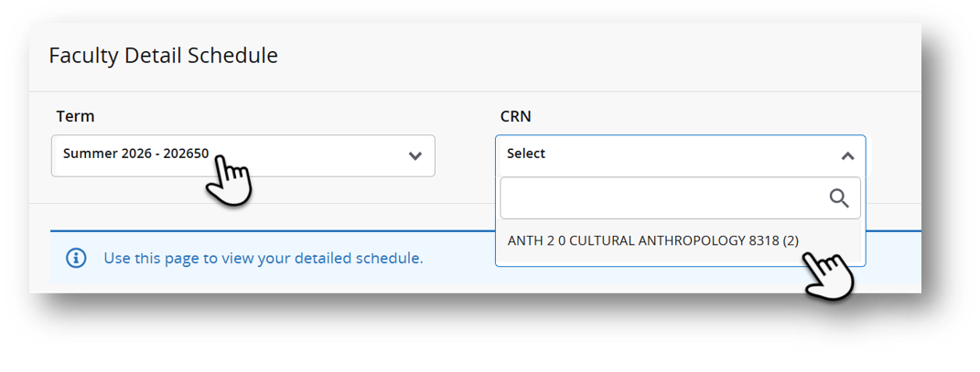Select ANTH 2 0 CULTURAL ANTHROPOLOGY 8318 option
The width and height of the screenshot is (980, 372).
(653, 240)
